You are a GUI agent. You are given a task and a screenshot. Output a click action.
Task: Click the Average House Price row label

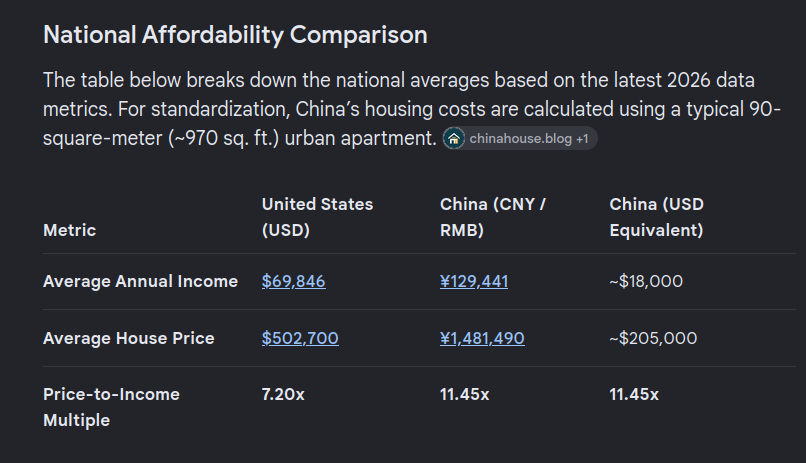coord(129,338)
